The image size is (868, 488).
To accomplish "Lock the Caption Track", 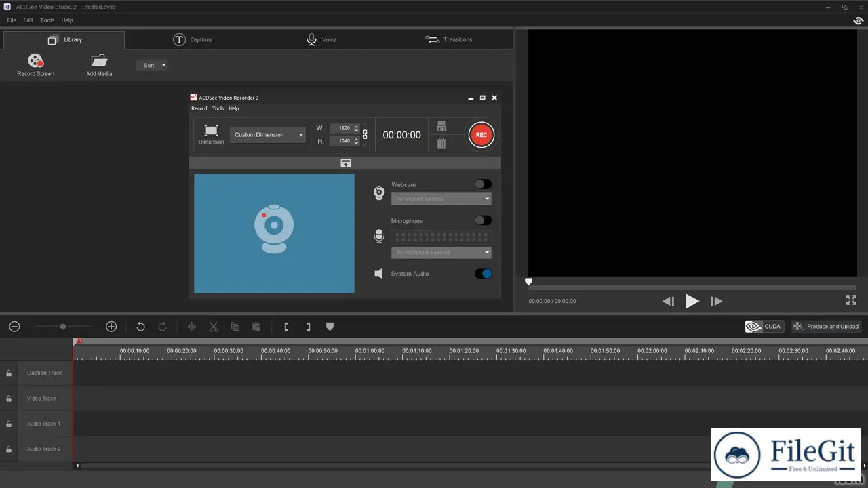I will click(x=9, y=373).
